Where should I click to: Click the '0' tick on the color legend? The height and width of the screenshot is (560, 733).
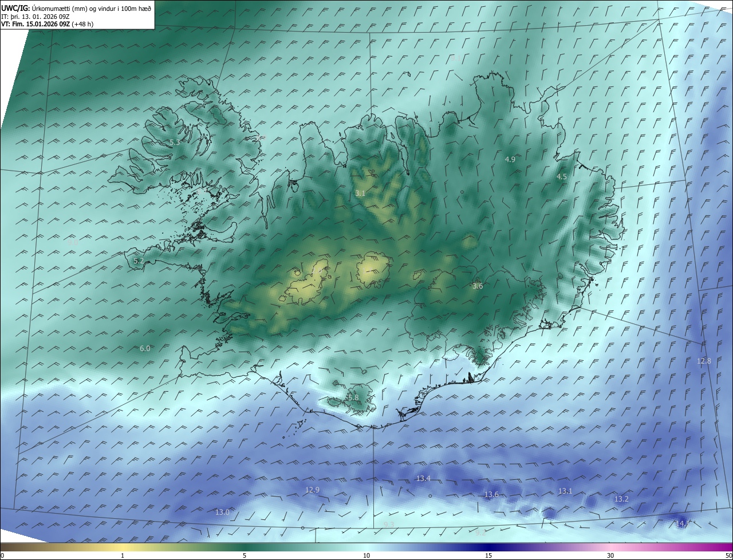(2, 555)
